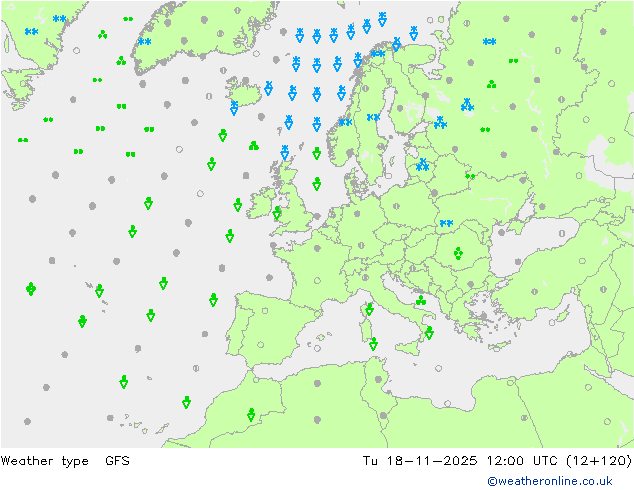Click the blue snow symbol near Estonia
Image resolution: width=634 pixels, height=490 pixels.
coord(440,122)
